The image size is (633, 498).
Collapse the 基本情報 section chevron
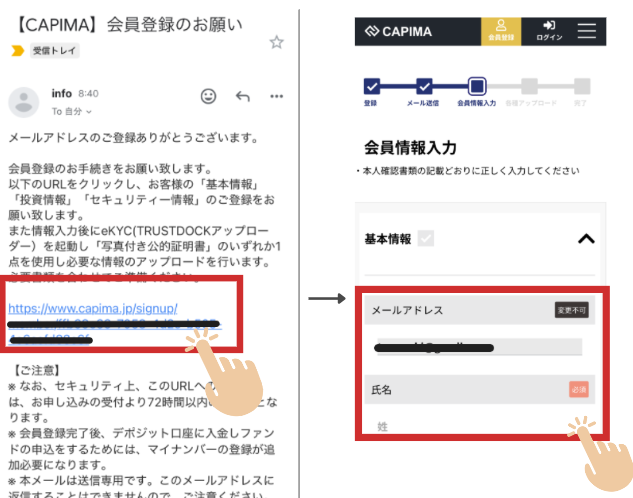coord(586,239)
